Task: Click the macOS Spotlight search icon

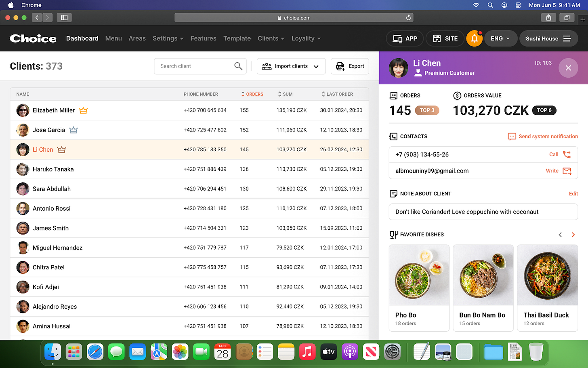Action: [490, 5]
